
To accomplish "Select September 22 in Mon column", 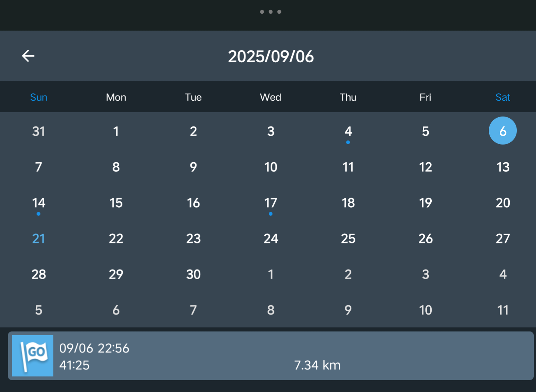I will (x=116, y=239).
